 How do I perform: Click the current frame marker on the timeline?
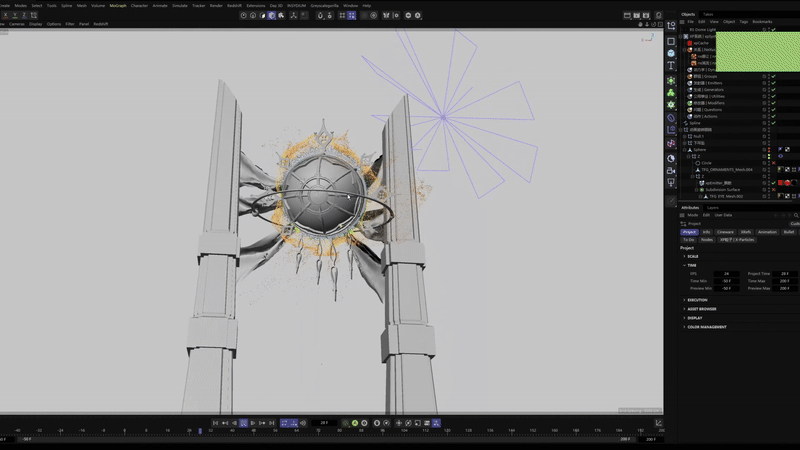pos(200,431)
